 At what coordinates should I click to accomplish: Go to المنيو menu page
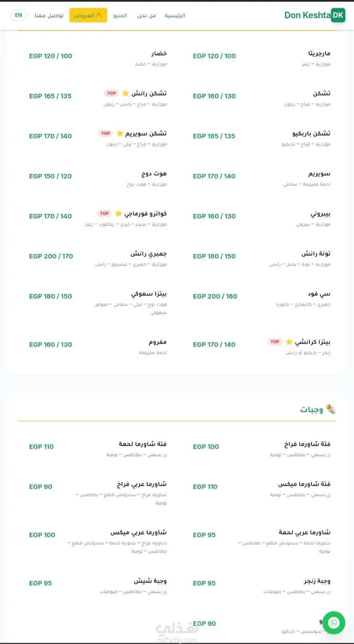(x=120, y=15)
